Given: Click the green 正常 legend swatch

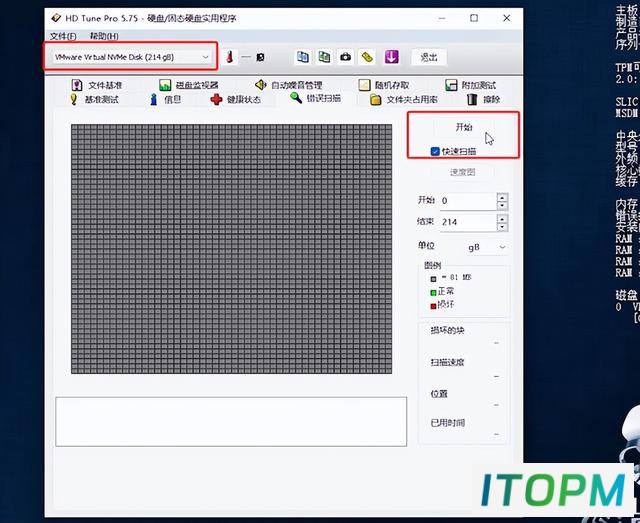Looking at the screenshot, I should [x=433, y=293].
